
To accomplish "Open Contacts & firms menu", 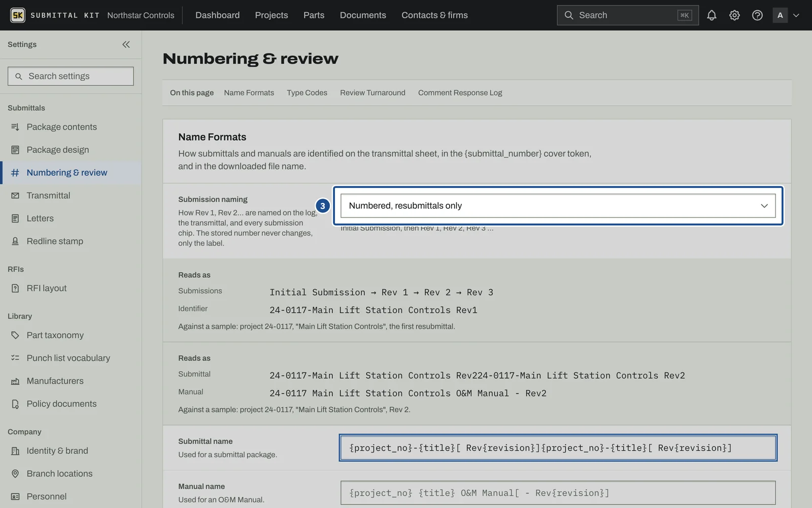I will 434,15.
